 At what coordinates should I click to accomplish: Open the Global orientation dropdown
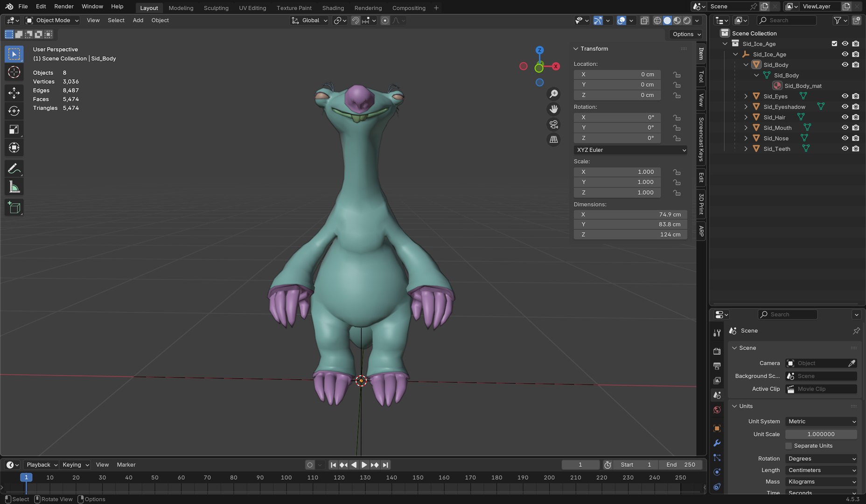(x=310, y=21)
